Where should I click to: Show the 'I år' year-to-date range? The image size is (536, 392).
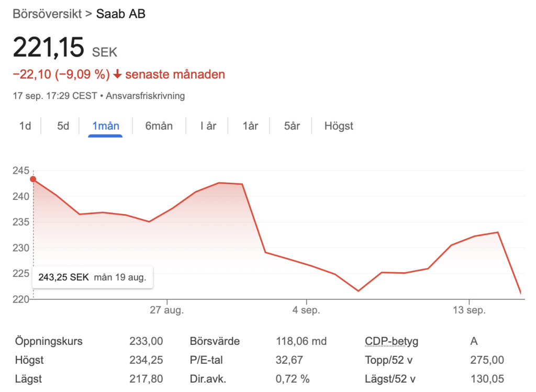click(208, 126)
